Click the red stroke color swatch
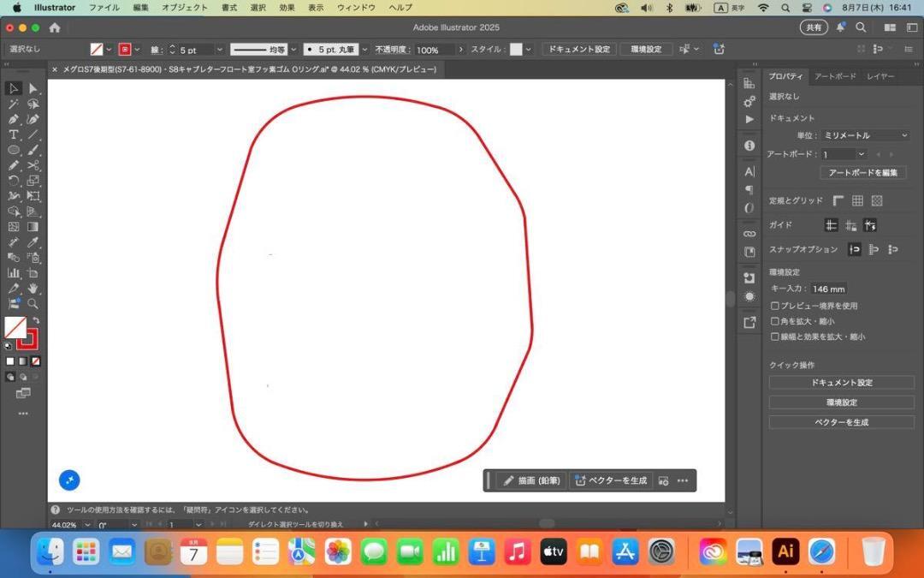 (x=27, y=339)
